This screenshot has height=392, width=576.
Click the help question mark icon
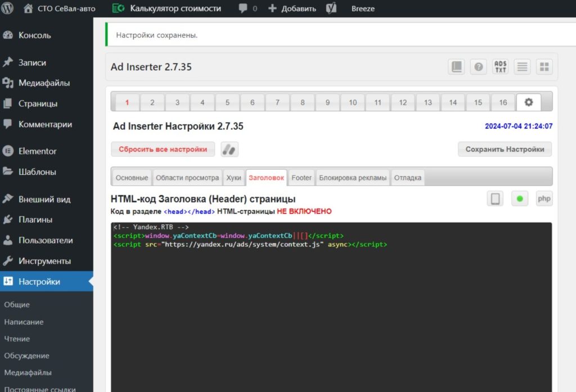pos(478,66)
